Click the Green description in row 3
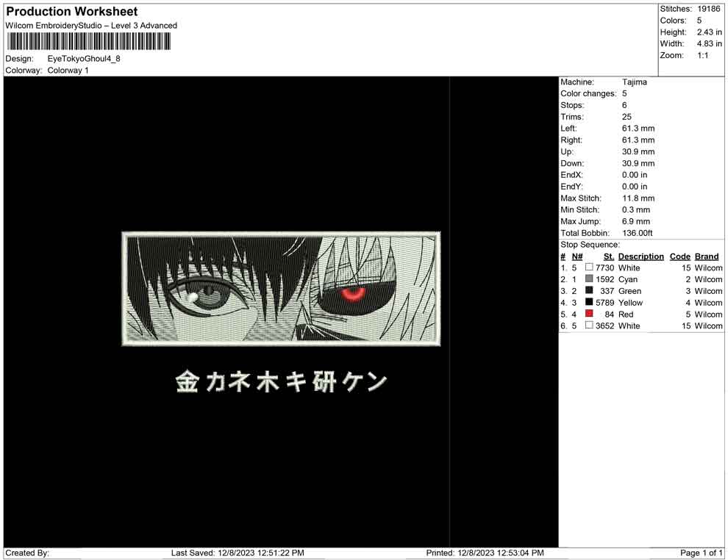 tap(629, 291)
